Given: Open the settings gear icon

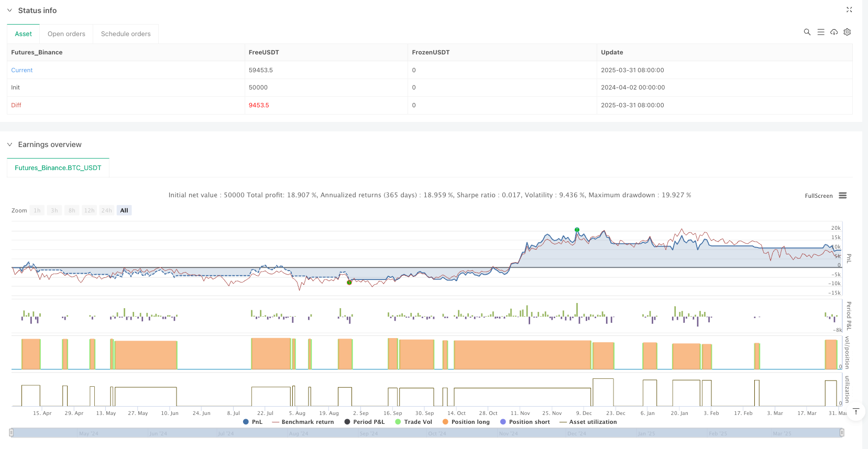Looking at the screenshot, I should (847, 32).
